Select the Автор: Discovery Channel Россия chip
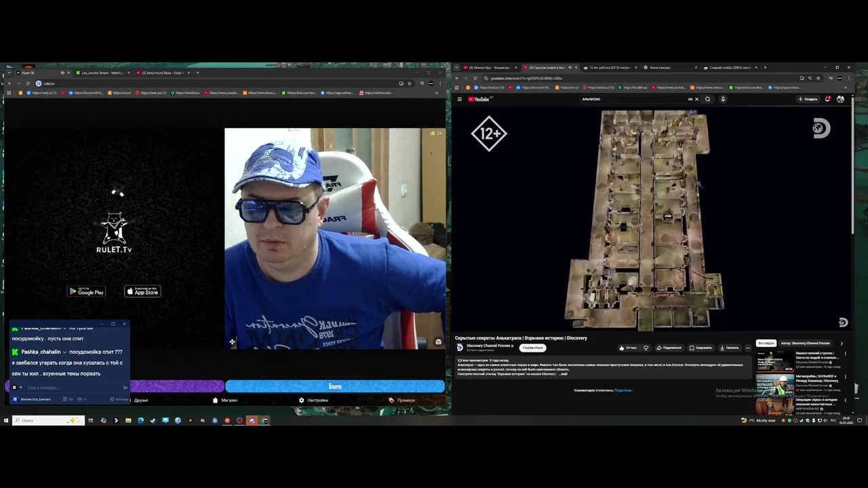The height and width of the screenshot is (488, 868). click(x=805, y=343)
